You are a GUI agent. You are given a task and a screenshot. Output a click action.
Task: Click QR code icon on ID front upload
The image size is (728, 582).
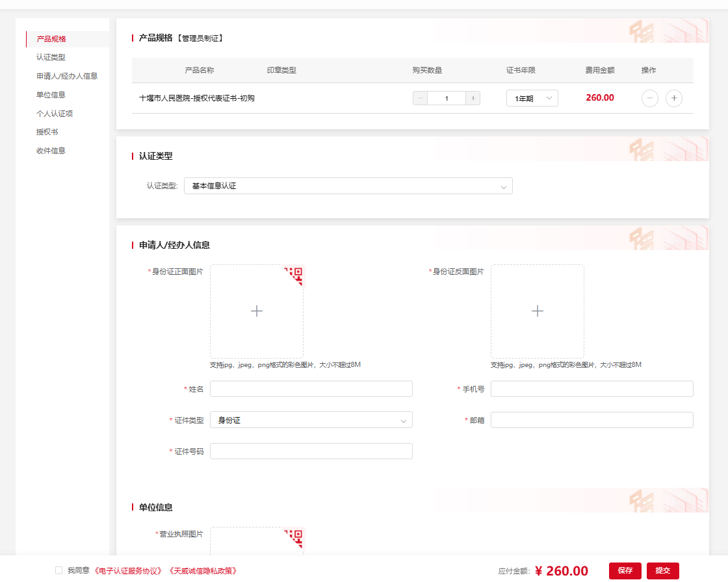[x=296, y=274]
